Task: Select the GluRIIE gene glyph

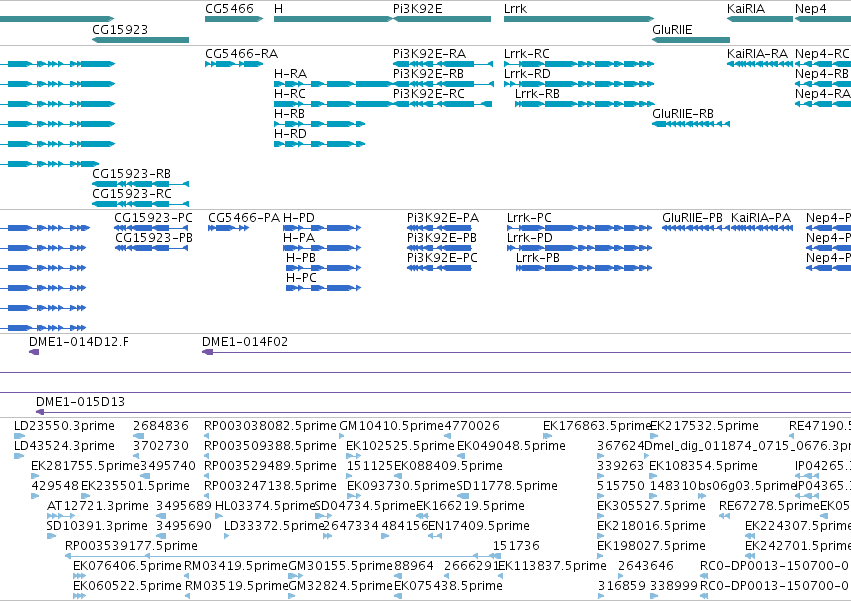Action: (691, 40)
